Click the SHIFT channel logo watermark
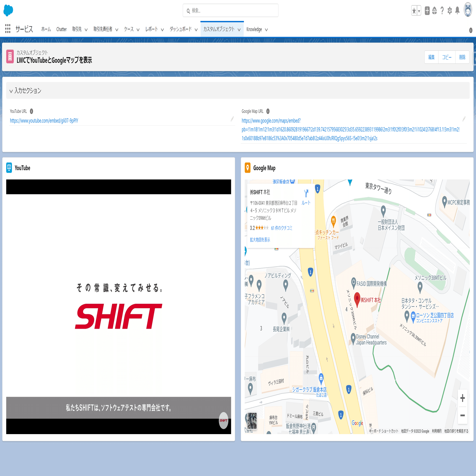 [x=223, y=421]
